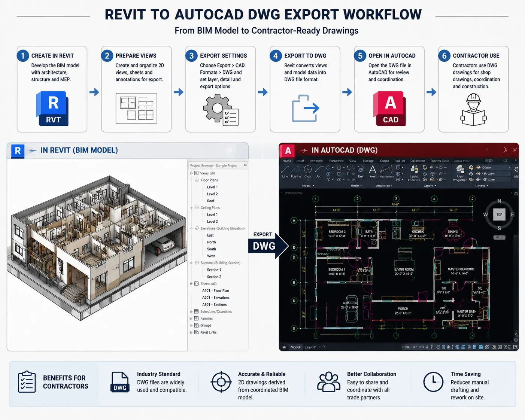Switch to the Layout1 tab

(x=310, y=347)
